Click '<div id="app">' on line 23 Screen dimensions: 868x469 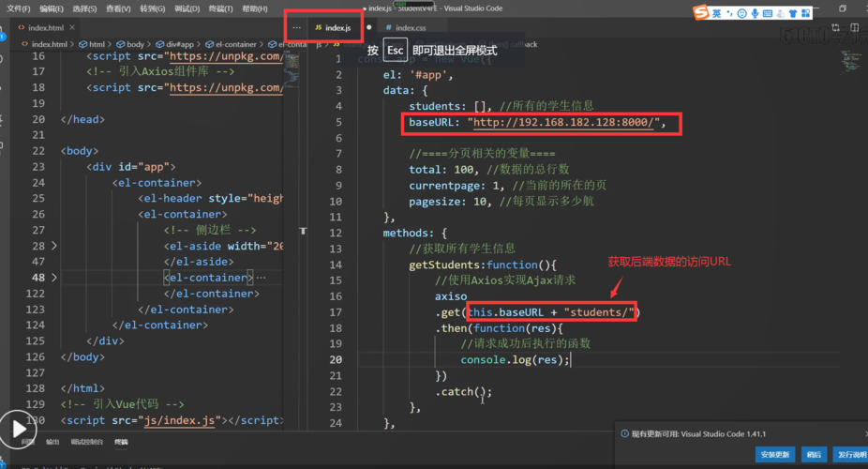(130, 167)
